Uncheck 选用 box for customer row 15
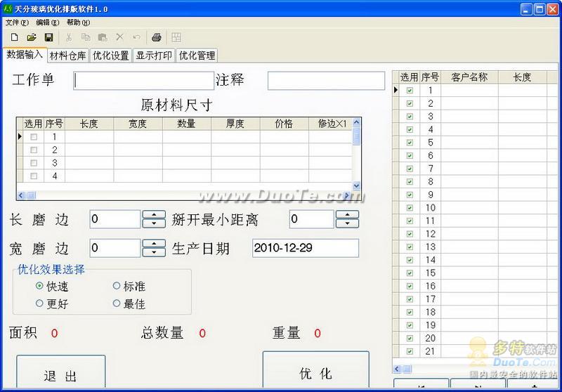Screen dimensions: 562x392 pyautogui.click(x=410, y=273)
